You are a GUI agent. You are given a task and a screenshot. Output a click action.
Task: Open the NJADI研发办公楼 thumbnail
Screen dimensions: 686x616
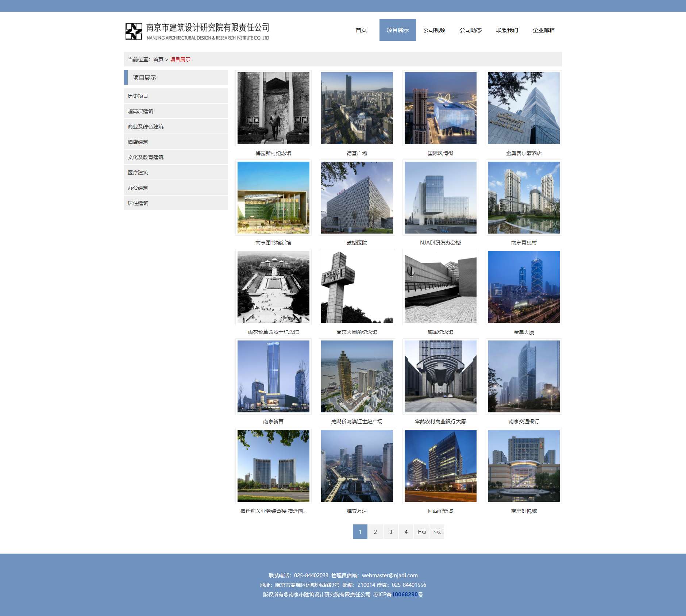pos(440,197)
